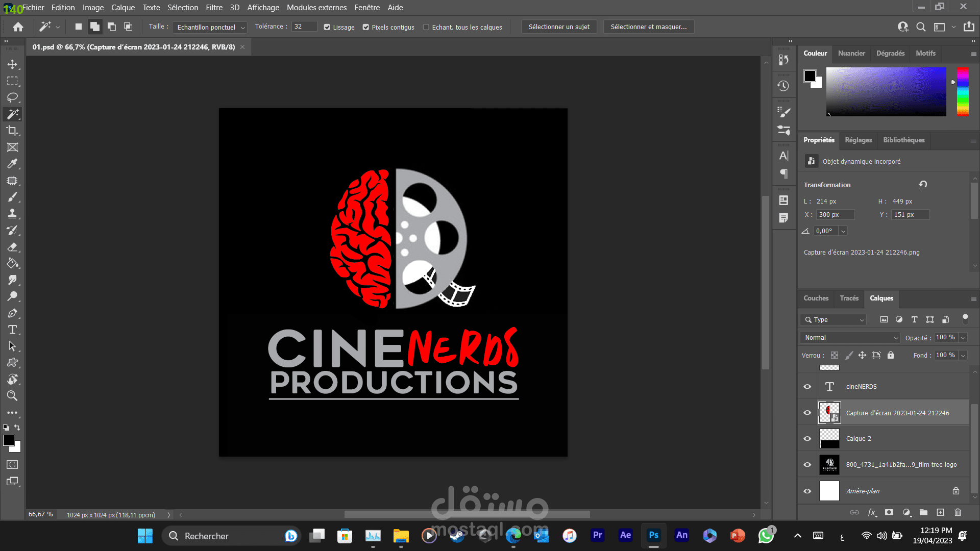Select the Crop tool

12,131
